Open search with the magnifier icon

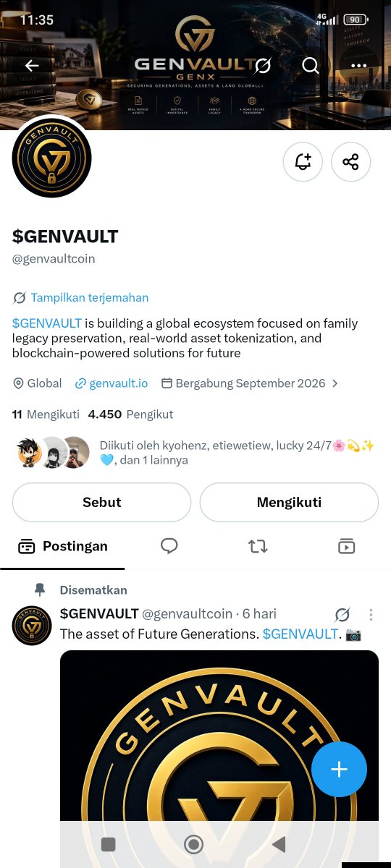[x=311, y=66]
